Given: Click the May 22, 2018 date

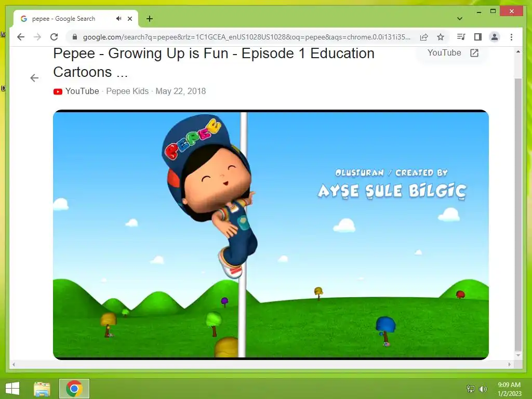Looking at the screenshot, I should click(x=180, y=91).
